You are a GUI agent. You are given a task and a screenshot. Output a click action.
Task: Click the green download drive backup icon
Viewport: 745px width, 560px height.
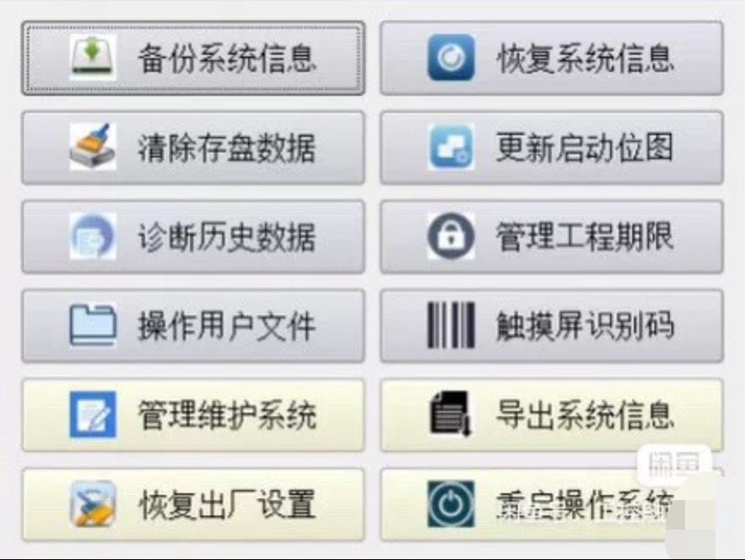click(93, 57)
